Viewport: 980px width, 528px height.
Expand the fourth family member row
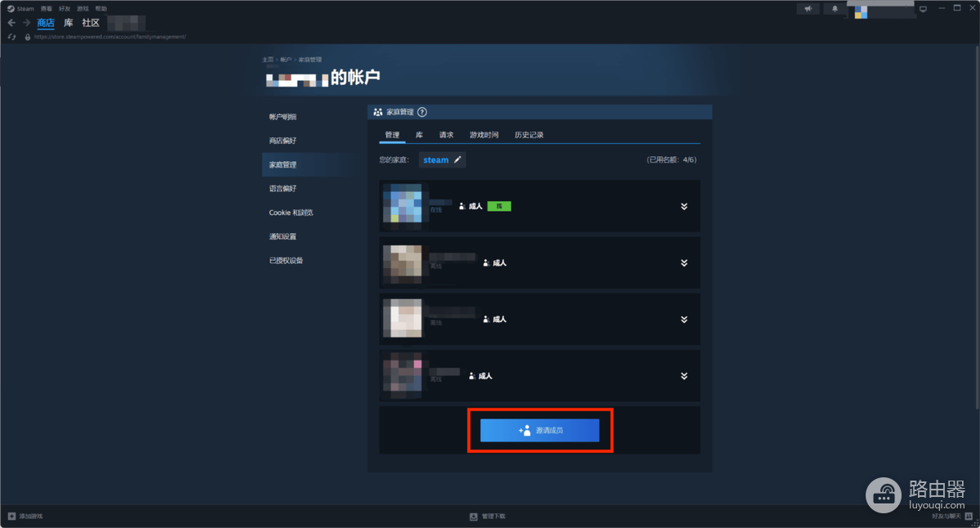click(684, 376)
